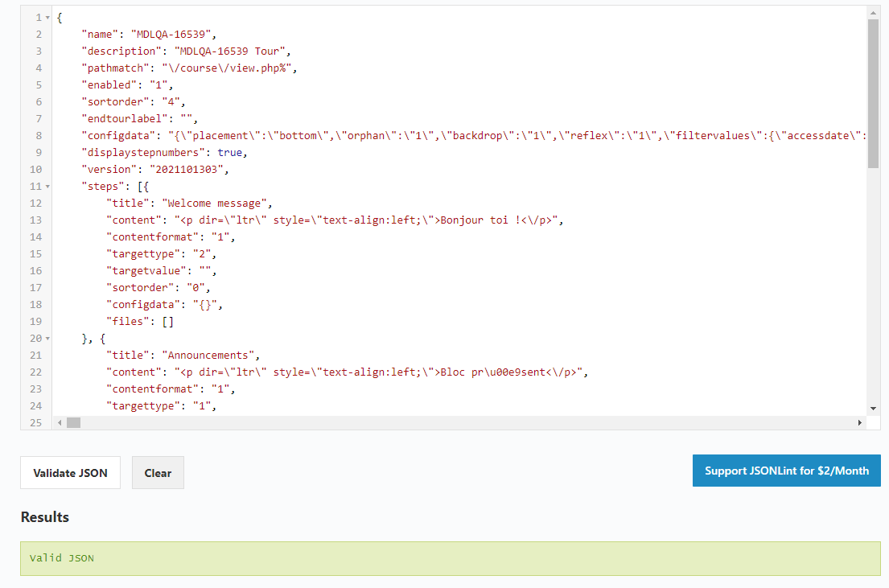
Task: Click the "name": "MDLQA-16539" line
Action: tap(149, 35)
